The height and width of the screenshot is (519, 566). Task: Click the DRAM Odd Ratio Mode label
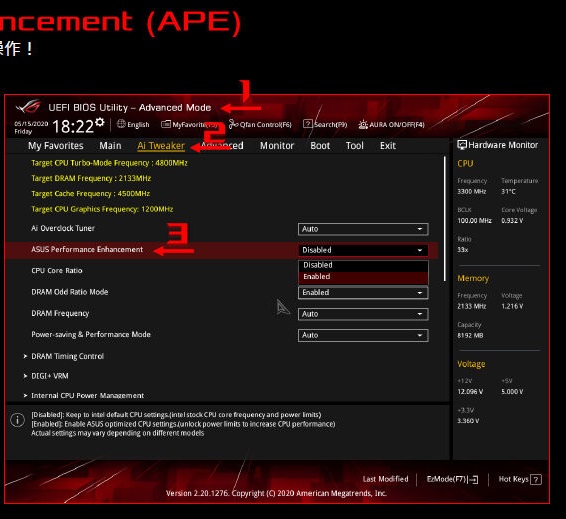(70, 292)
